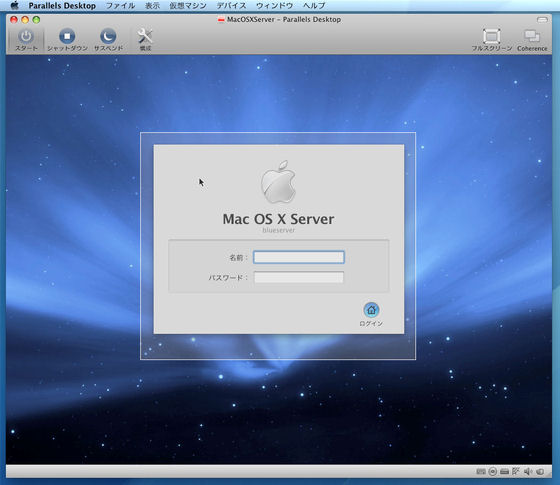
Task: Close the Parallels window with red button
Action: (14, 20)
